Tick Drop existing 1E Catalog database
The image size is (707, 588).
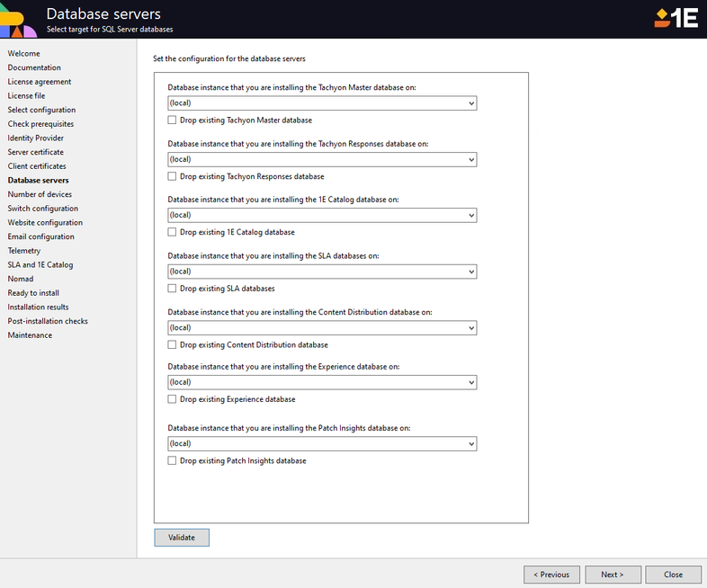172,232
